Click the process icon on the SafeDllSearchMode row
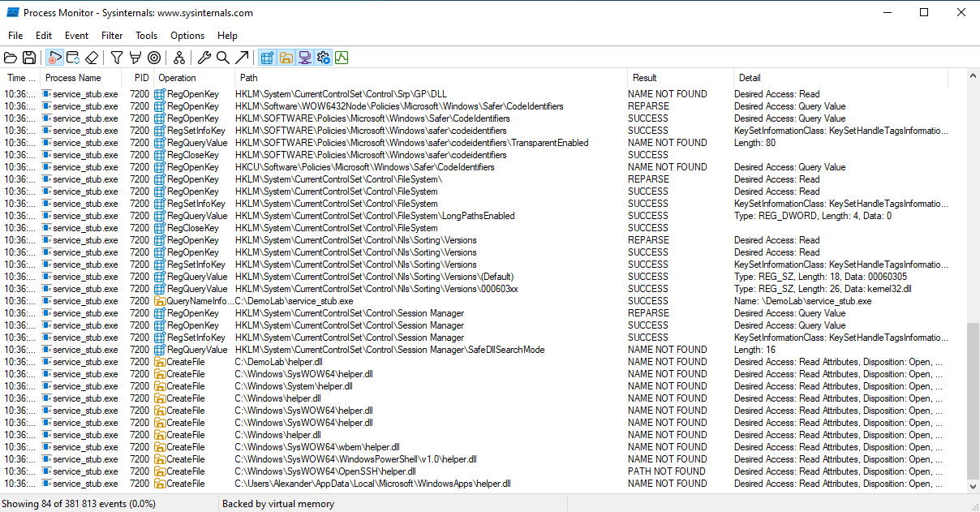 pyautogui.click(x=47, y=350)
